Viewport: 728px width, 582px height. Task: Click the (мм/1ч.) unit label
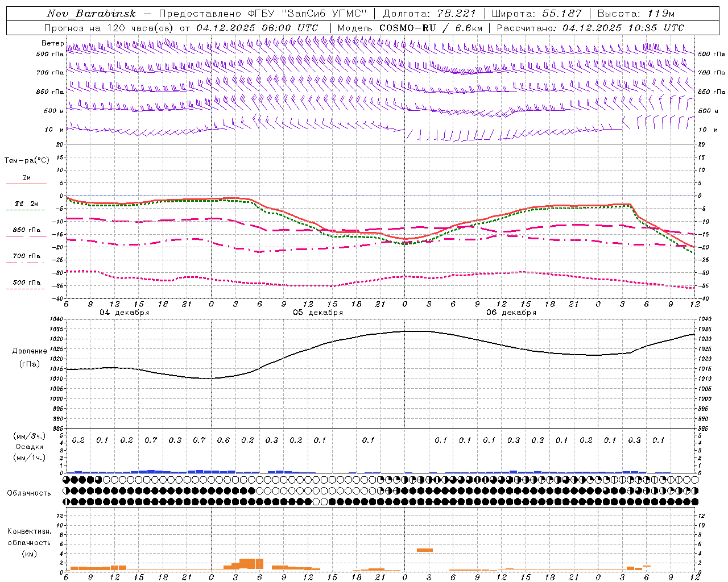coord(29,458)
